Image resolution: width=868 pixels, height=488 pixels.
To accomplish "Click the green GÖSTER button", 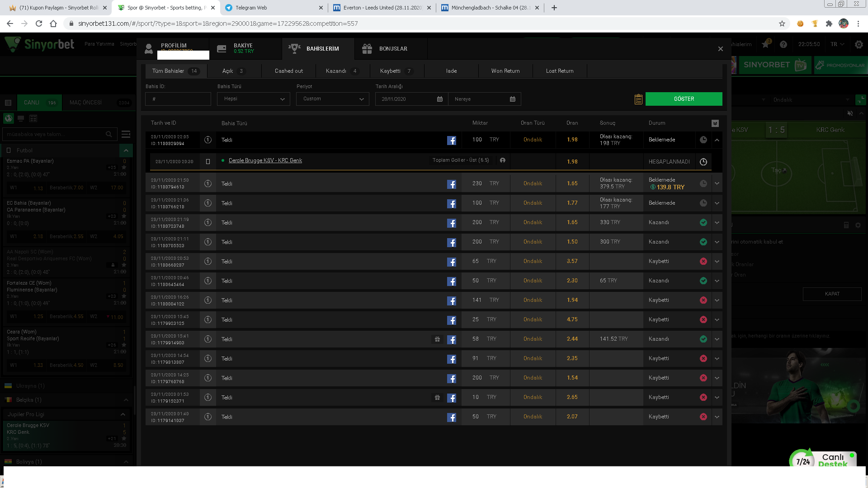I will pyautogui.click(x=684, y=99).
